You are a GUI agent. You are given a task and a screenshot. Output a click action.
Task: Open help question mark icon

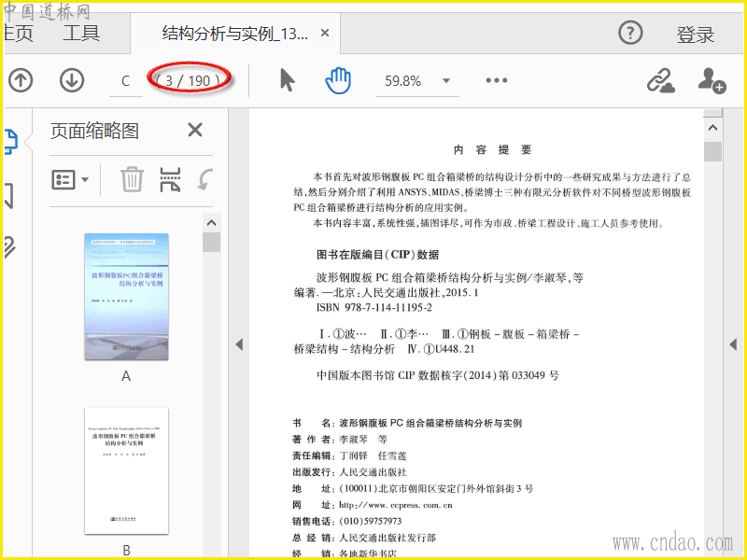pos(630,34)
